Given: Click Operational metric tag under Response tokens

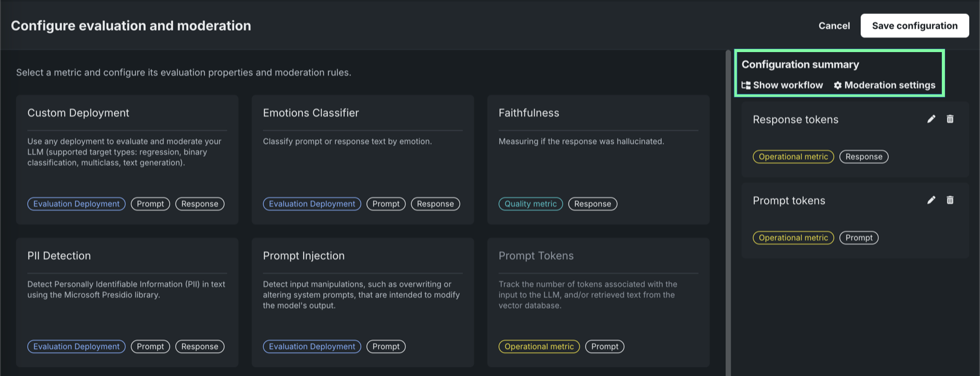Looking at the screenshot, I should [x=793, y=157].
